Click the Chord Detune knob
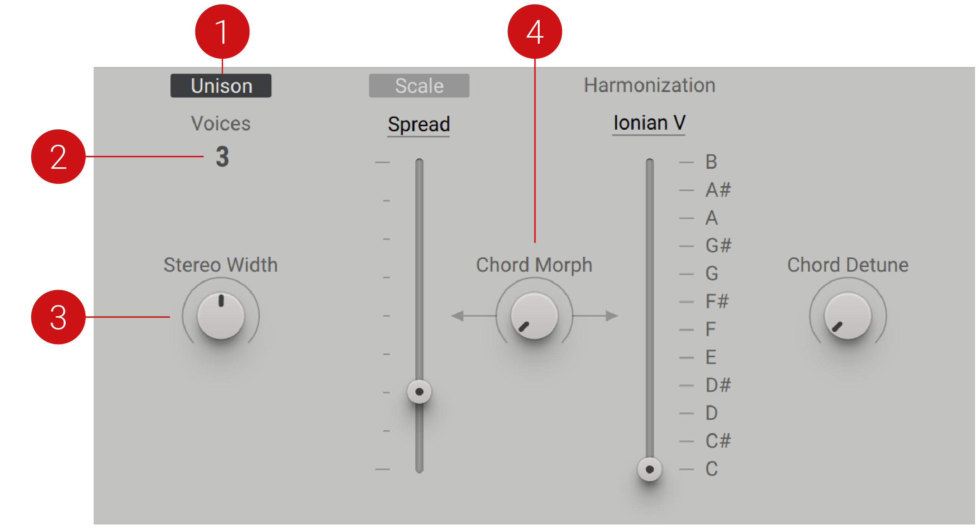The image size is (980, 531). pos(847,315)
